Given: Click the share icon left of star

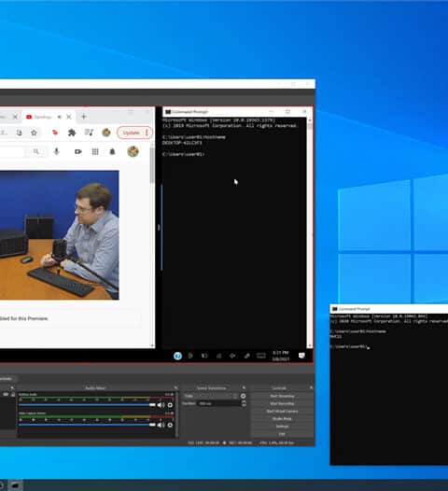Looking at the screenshot, I should click(x=19, y=133).
